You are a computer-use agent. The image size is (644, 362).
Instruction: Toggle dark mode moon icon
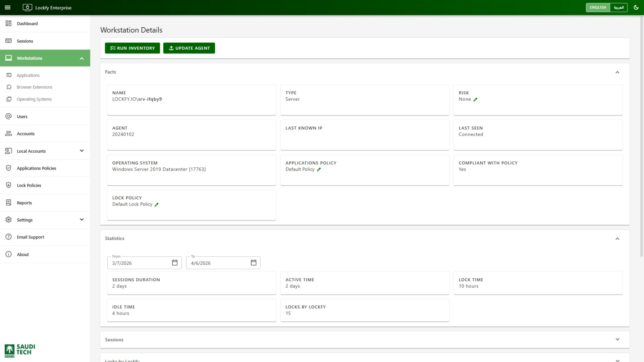click(x=636, y=8)
